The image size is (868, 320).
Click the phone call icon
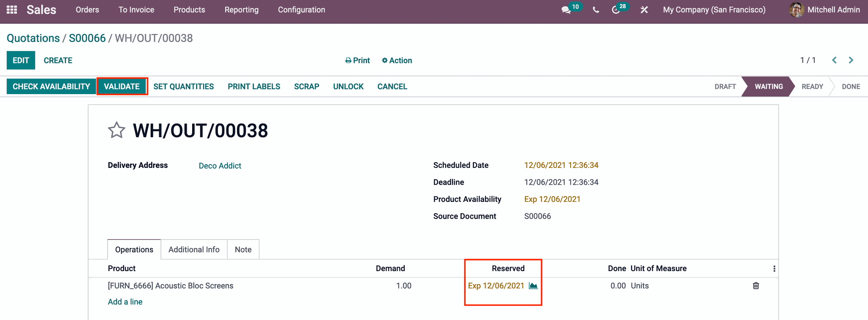(596, 10)
